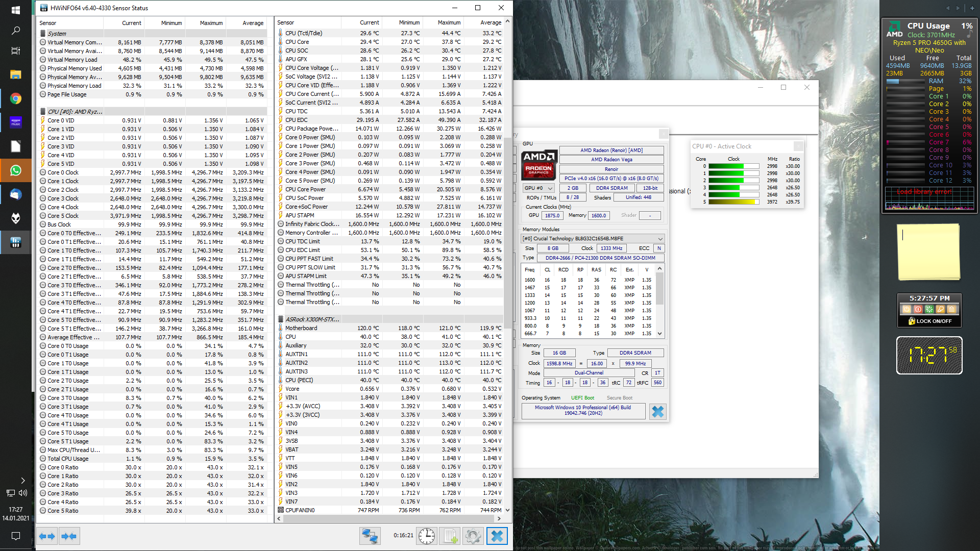This screenshot has width=980, height=551.
Task: Toggle the Virtual Memory Load sensor row
Action: click(x=72, y=60)
